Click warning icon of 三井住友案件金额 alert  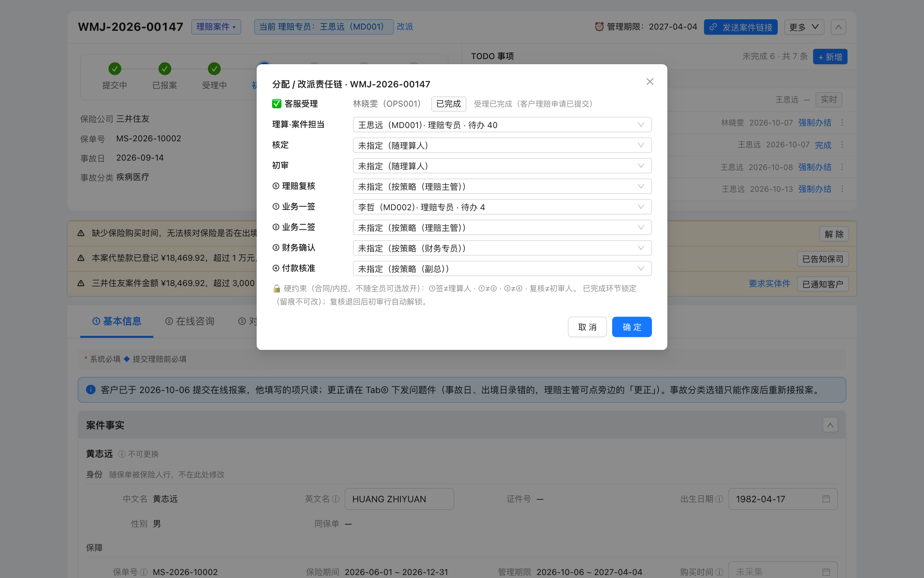[81, 283]
